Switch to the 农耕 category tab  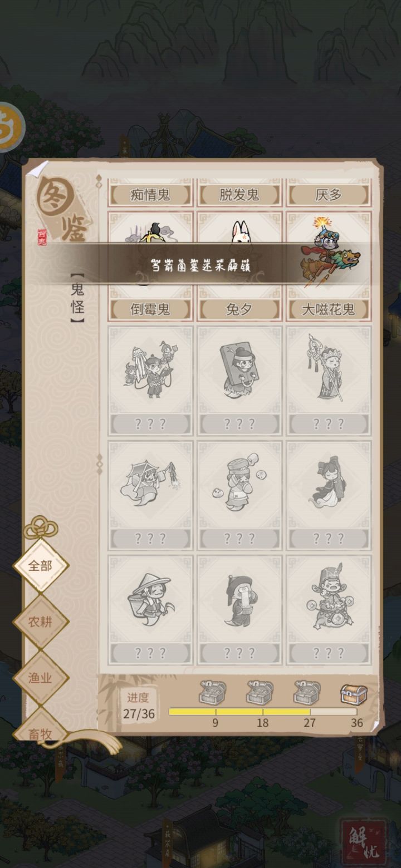(41, 622)
